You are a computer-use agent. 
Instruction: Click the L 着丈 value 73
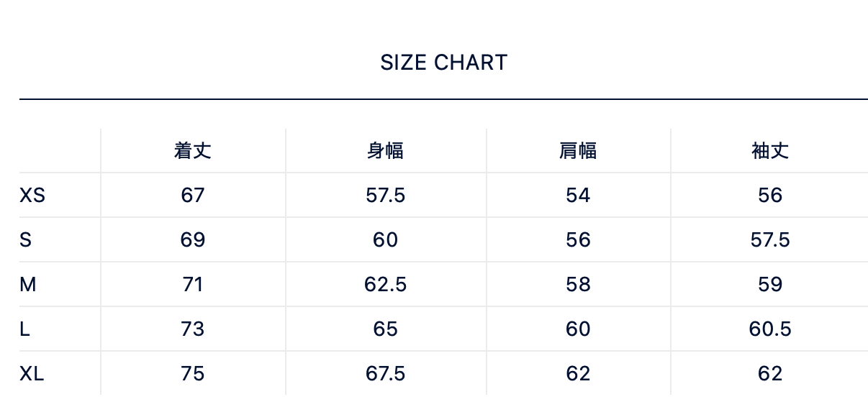(x=193, y=329)
